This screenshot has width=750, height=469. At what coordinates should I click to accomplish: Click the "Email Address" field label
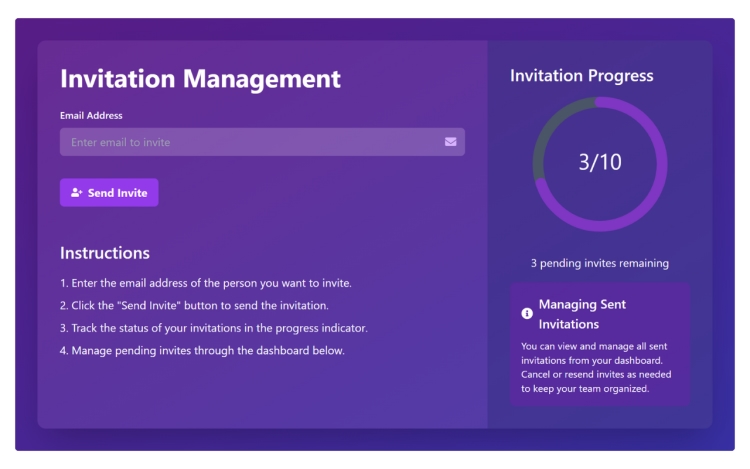[91, 116]
